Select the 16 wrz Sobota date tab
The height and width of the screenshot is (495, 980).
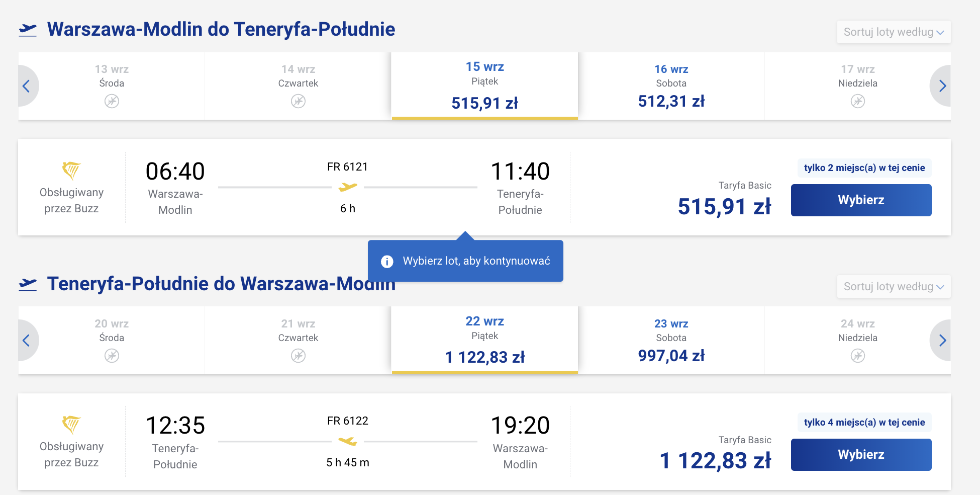pos(671,86)
